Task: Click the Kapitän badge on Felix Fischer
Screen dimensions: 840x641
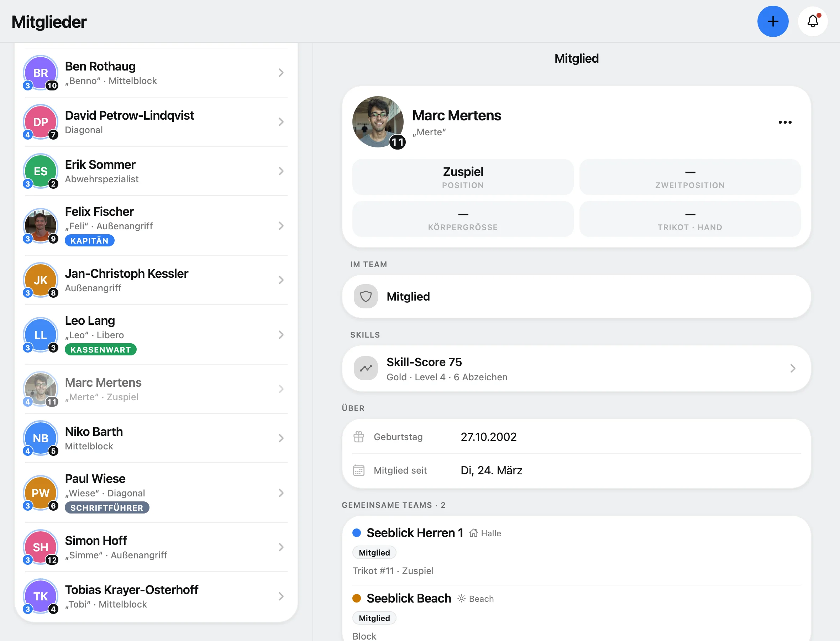Action: [x=90, y=241]
